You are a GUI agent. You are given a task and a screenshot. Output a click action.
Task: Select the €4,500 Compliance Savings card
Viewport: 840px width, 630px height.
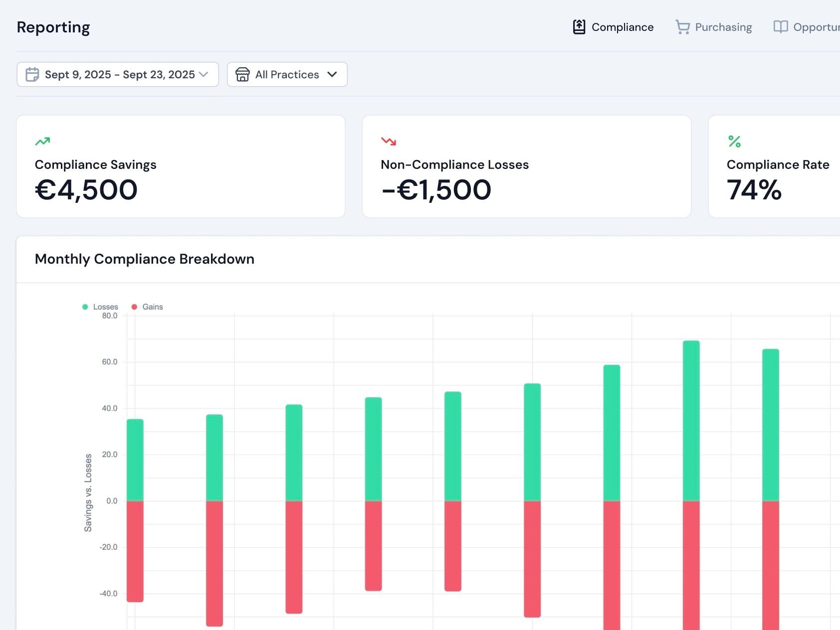(x=181, y=167)
